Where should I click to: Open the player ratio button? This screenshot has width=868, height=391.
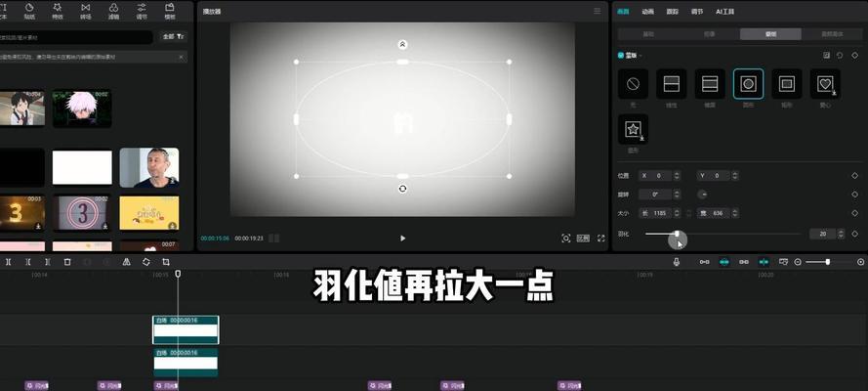click(x=584, y=239)
